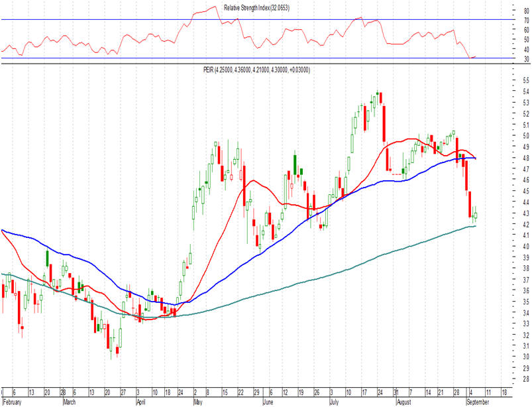Click the 60 level on RSI axis
Viewport: 532px width, 407px height.
click(526, 30)
